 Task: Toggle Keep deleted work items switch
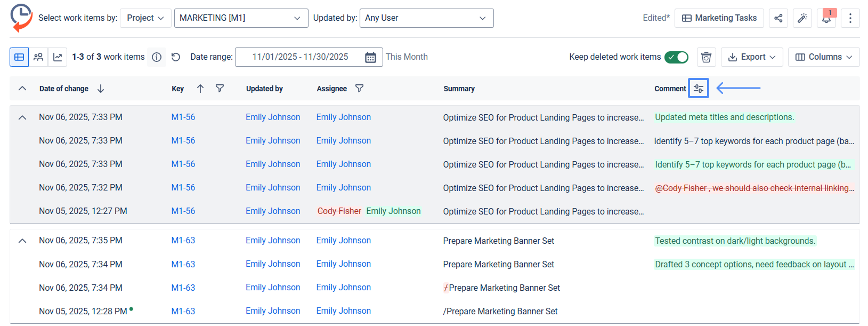676,57
